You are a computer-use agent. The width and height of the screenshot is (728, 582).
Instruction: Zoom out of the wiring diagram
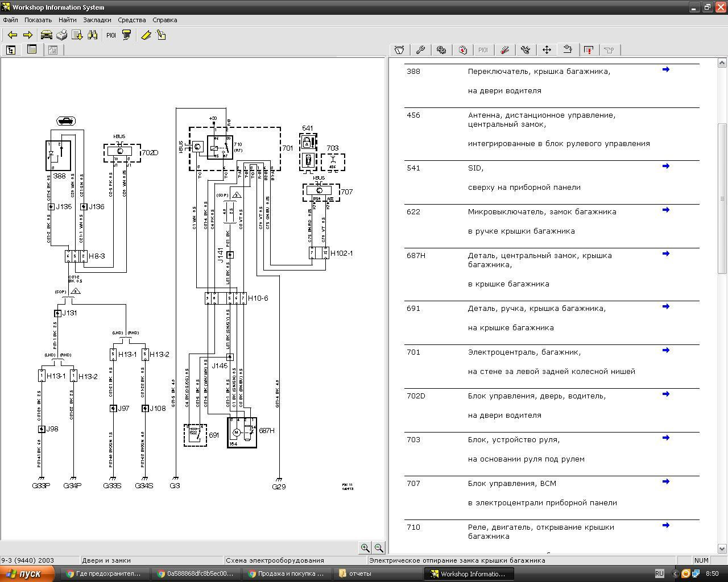coord(379,548)
